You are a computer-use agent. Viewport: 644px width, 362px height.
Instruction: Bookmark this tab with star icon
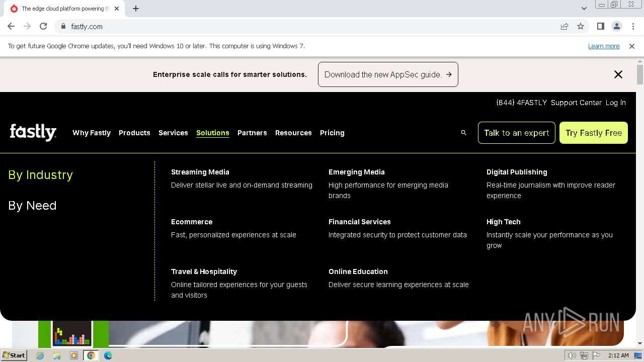tap(581, 27)
